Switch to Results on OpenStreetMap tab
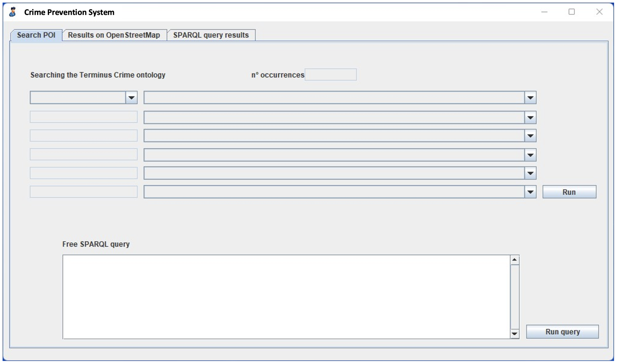617x364 pixels. pyautogui.click(x=114, y=35)
